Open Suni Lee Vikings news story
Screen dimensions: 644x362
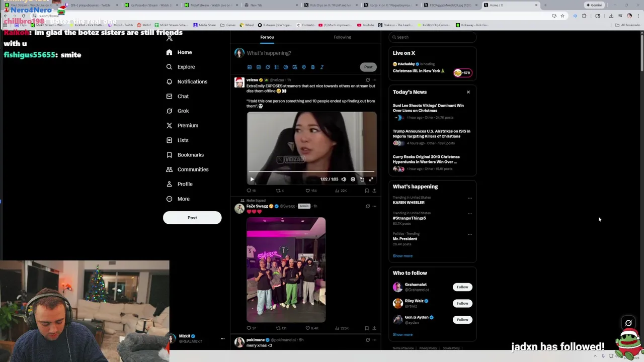click(x=432, y=111)
